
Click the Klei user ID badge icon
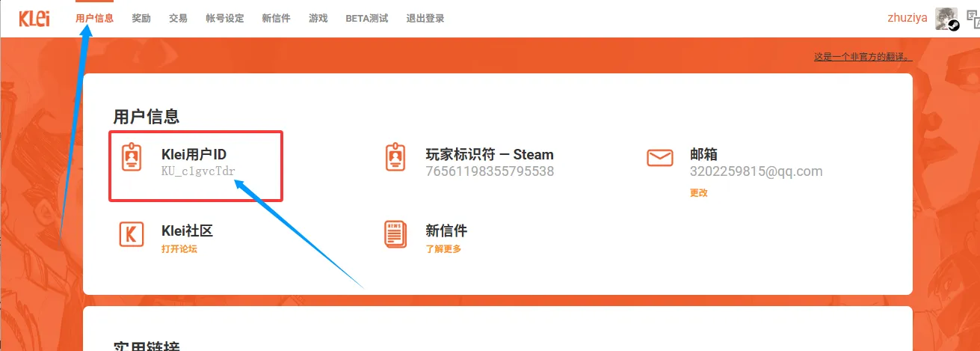point(132,157)
